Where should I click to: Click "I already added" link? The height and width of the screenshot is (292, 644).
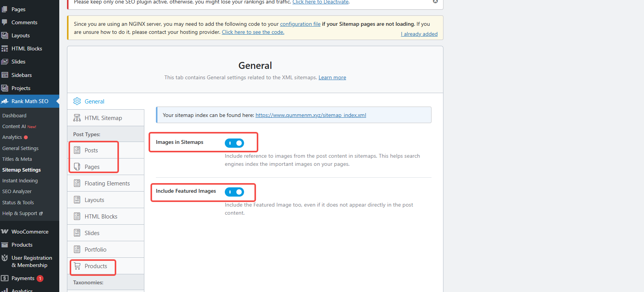tap(419, 34)
